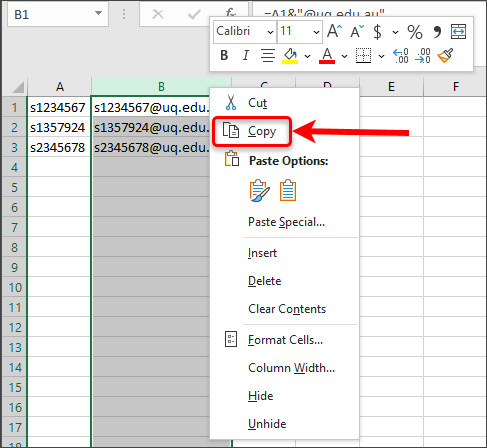487x448 pixels.
Task: Open Borders dropdown arrow
Action: pyautogui.click(x=381, y=56)
